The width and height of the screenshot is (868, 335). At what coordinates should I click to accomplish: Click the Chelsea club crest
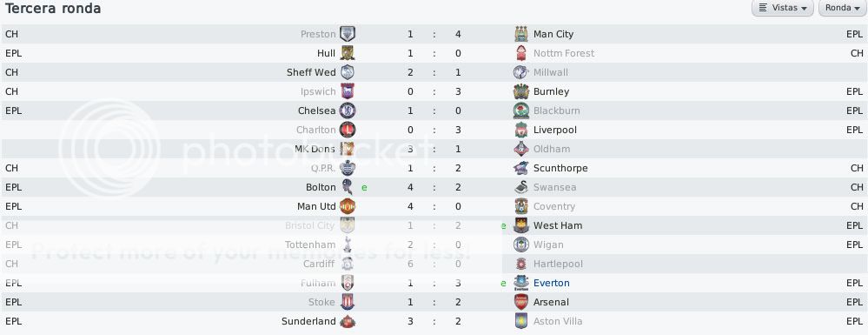(x=347, y=111)
